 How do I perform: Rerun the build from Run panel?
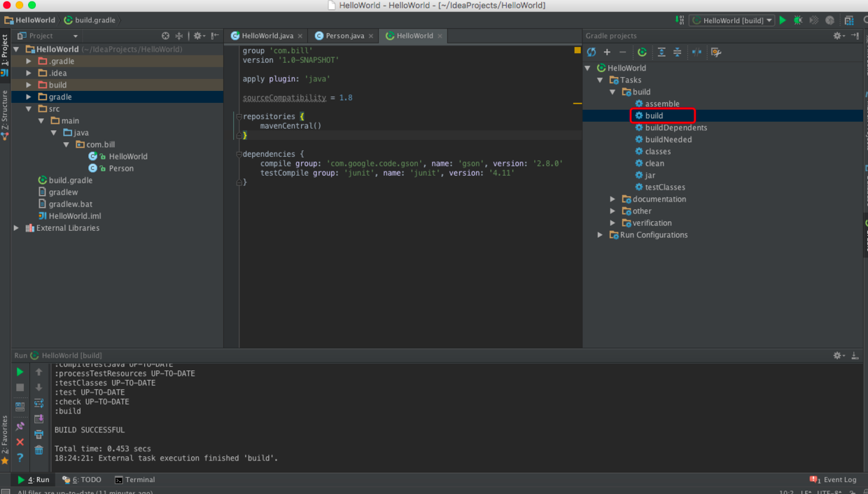pyautogui.click(x=20, y=372)
